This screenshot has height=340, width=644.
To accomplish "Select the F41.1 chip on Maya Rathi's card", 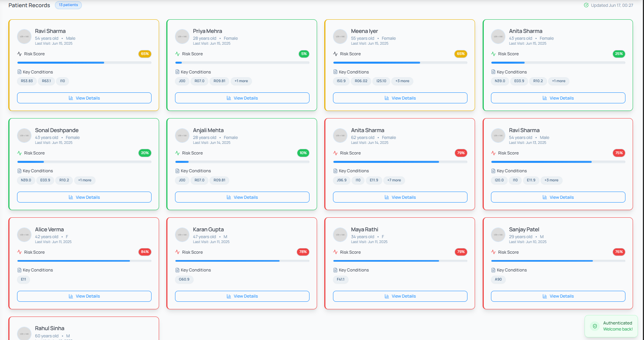I will [341, 279].
